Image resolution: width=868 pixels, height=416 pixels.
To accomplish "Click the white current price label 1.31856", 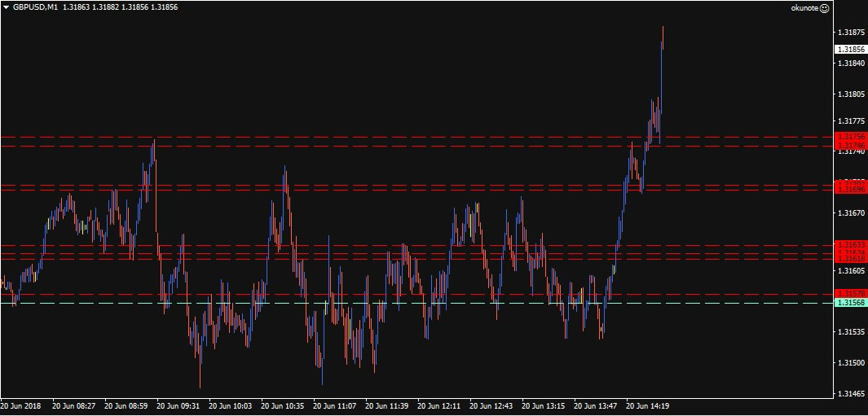I will [850, 49].
